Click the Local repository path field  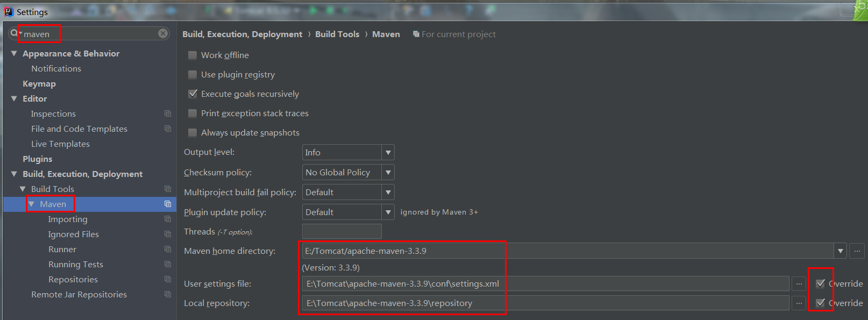[x=546, y=303]
